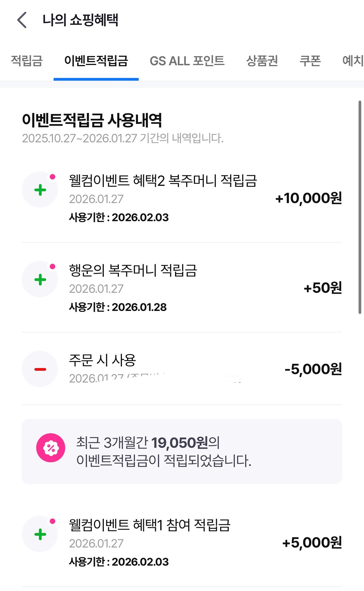Viewport: 364px width, 591px height.
Task: Click the plus icon beside 웰컴이벤트 혜택2 복주머니
Action: click(x=40, y=190)
